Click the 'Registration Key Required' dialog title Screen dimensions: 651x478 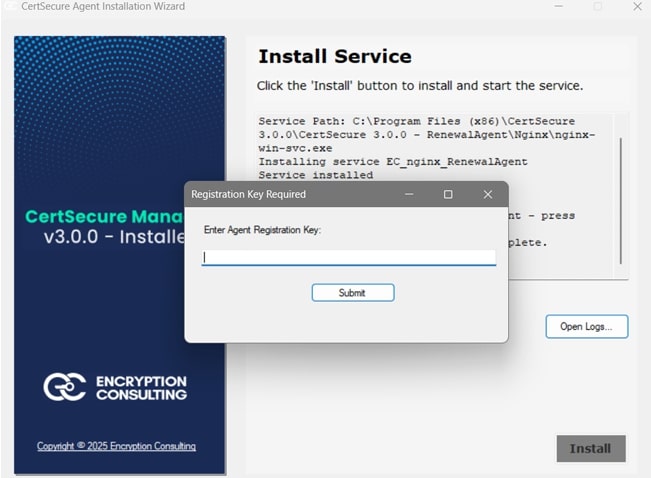click(248, 194)
